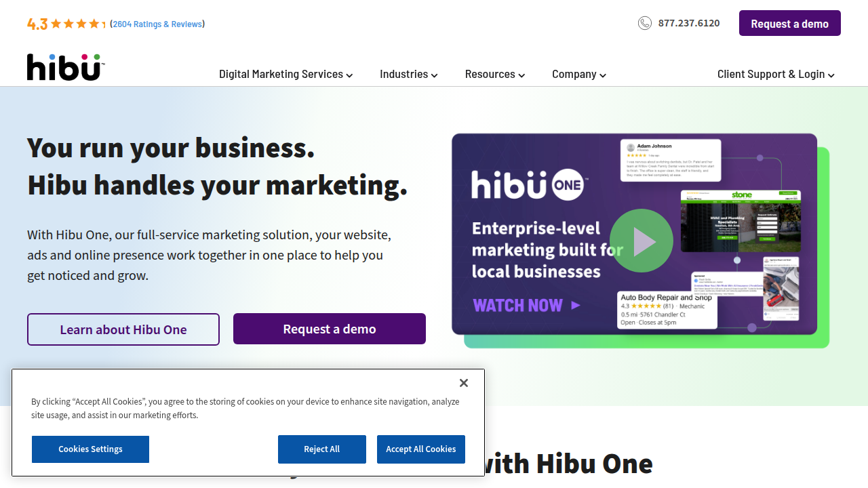Click the Adam Johnson review card

coord(671,161)
